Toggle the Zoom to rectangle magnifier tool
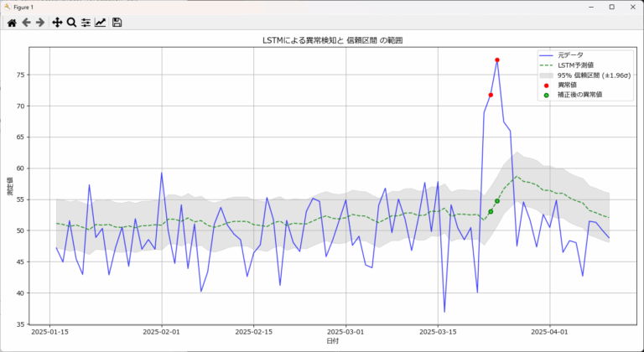Image resolution: width=644 pixels, height=352 pixels. click(x=71, y=23)
